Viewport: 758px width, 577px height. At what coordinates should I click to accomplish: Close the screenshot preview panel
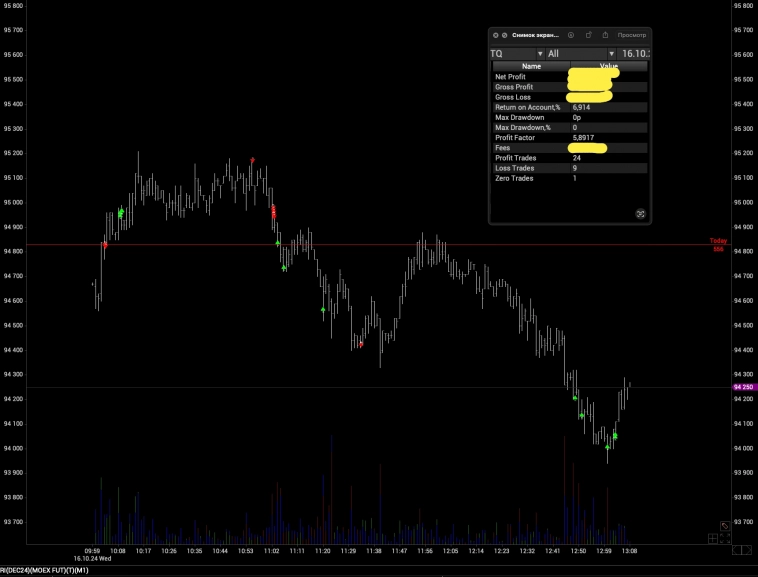click(495, 35)
